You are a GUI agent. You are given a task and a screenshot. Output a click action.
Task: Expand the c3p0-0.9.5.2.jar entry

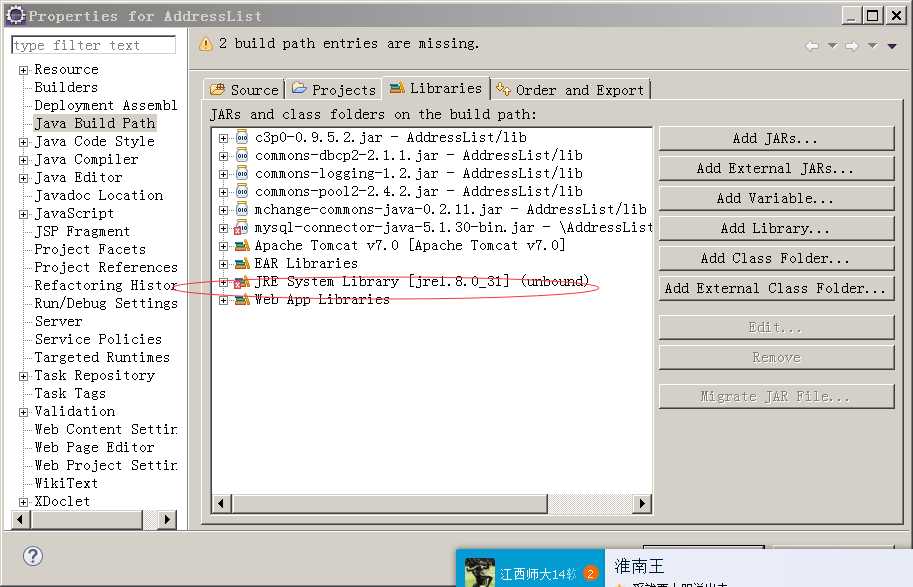tap(223, 139)
